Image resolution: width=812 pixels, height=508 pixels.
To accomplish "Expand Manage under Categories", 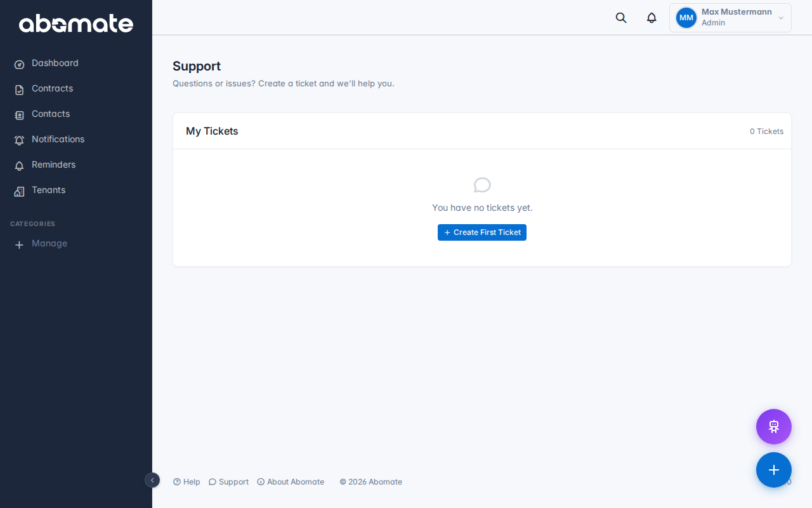I will (x=41, y=244).
